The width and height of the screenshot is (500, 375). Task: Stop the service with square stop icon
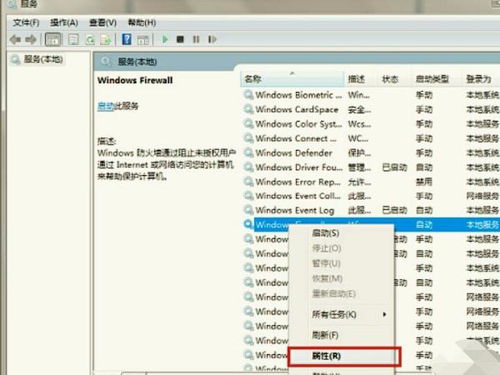coord(180,40)
